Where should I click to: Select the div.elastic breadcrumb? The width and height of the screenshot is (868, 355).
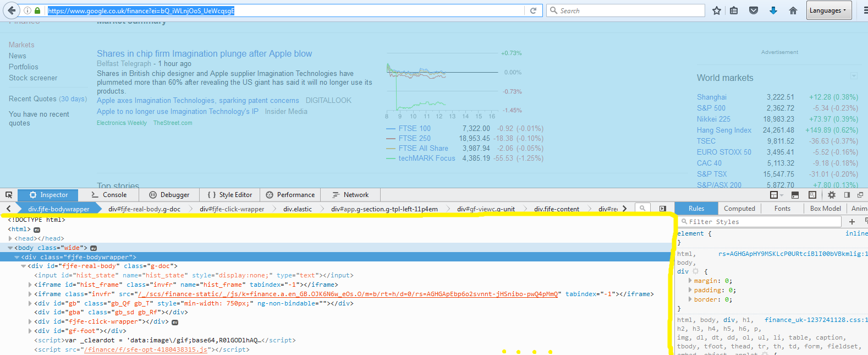point(298,209)
